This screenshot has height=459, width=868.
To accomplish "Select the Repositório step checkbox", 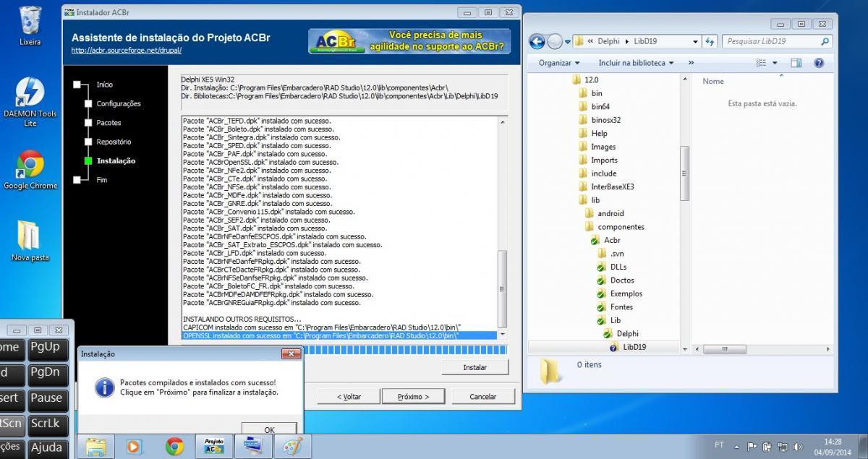I will coord(77,142).
